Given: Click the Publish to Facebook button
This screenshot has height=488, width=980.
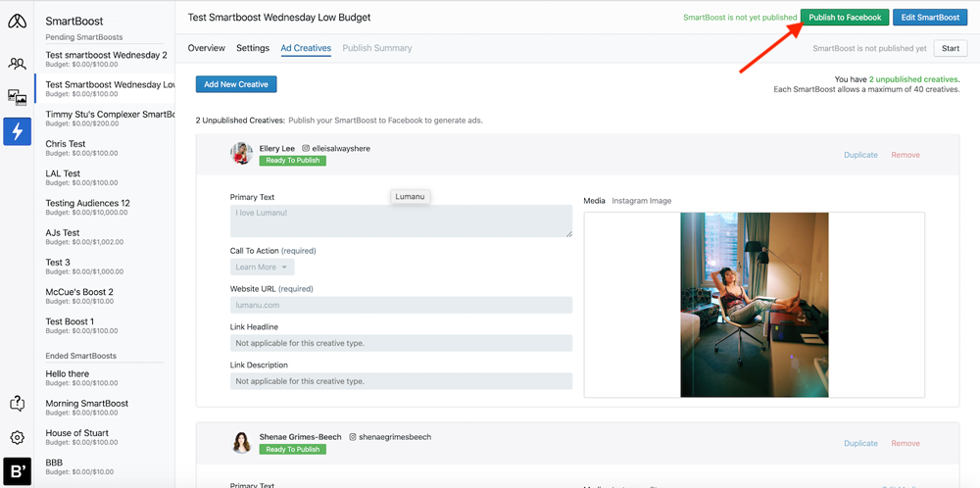Looking at the screenshot, I should tap(845, 18).
